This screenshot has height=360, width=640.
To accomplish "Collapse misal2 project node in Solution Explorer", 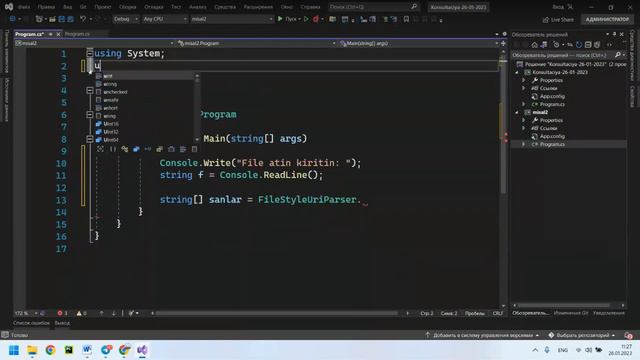I will (x=517, y=112).
